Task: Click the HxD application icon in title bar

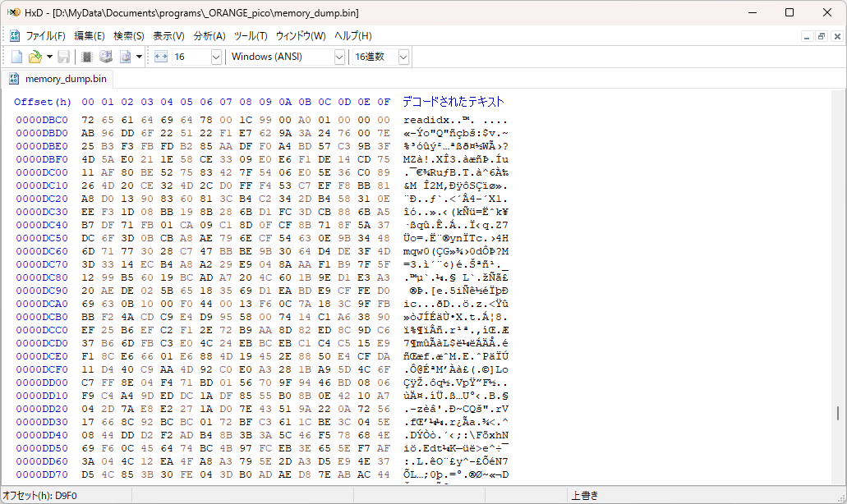Action: tap(13, 12)
